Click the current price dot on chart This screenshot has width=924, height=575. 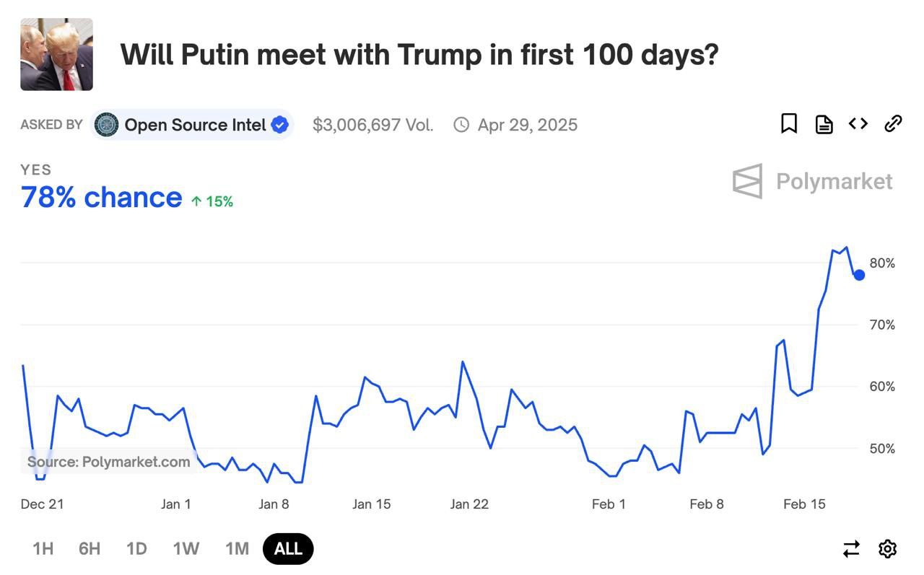[x=859, y=275]
